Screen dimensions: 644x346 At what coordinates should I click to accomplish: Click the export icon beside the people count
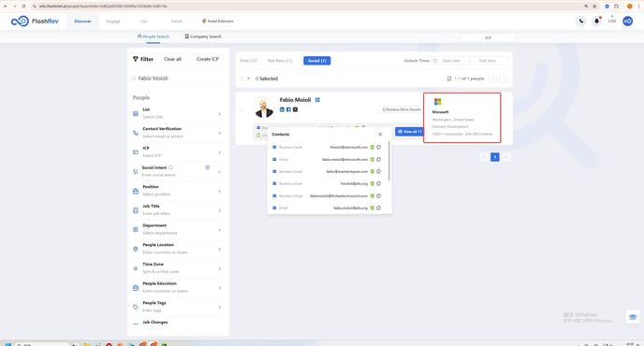(449, 79)
